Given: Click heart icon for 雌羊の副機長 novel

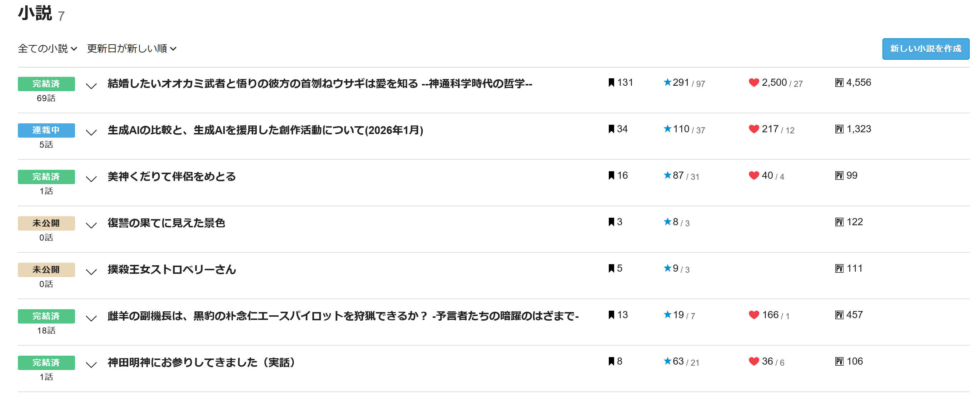Looking at the screenshot, I should [x=753, y=315].
